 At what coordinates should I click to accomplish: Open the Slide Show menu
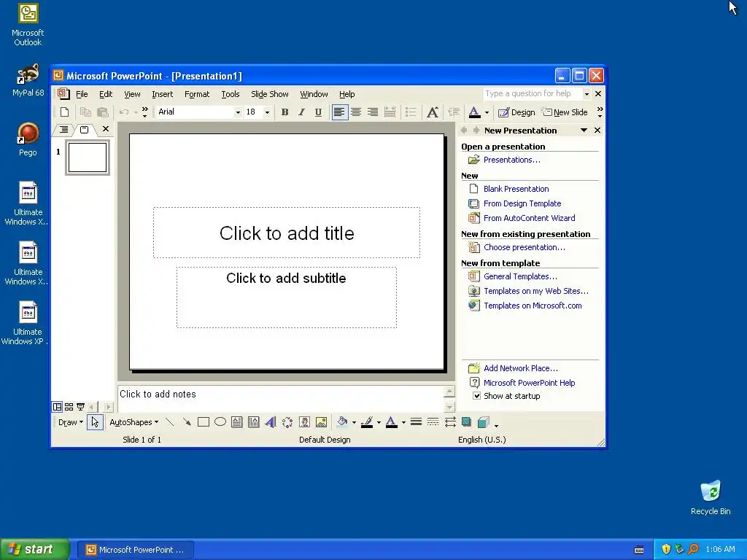[270, 94]
